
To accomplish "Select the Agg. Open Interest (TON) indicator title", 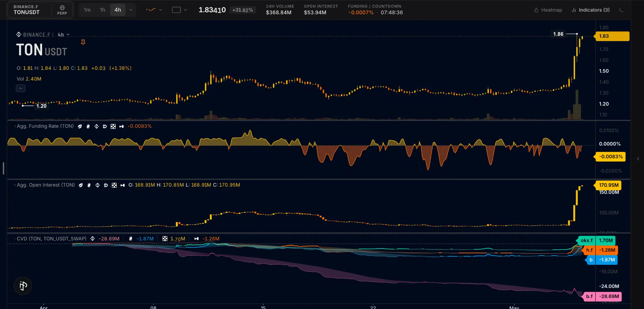I will pos(46,185).
